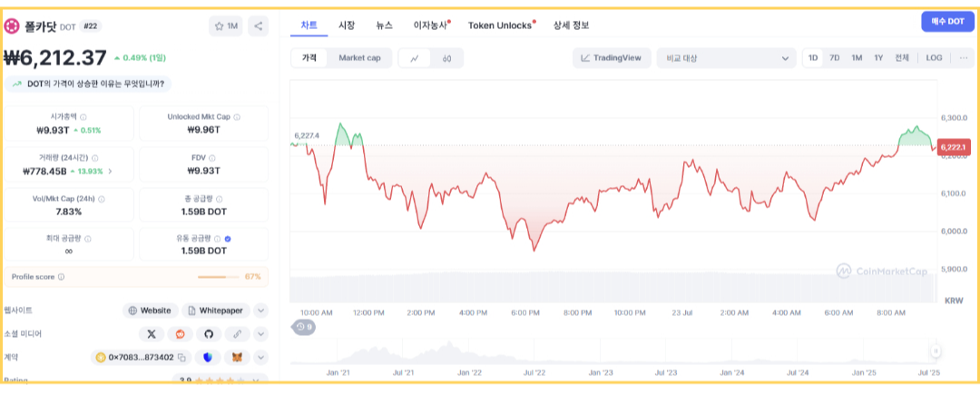Click DOT의 가격이 상승한 이유는 무엇입니까? prompt

[88, 84]
